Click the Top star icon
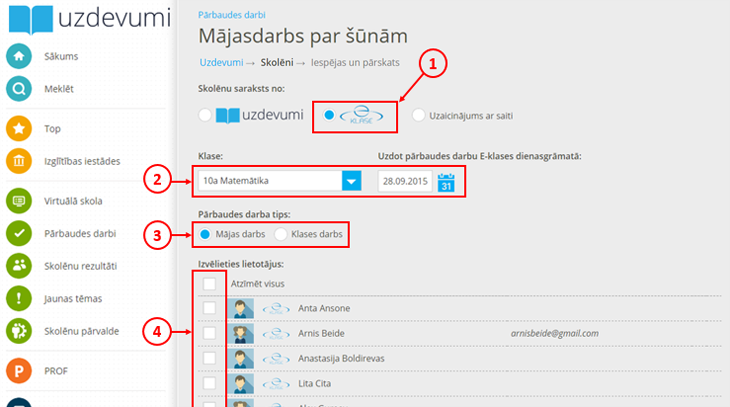Image resolution: width=730 pixels, height=407 pixels. click(18, 128)
